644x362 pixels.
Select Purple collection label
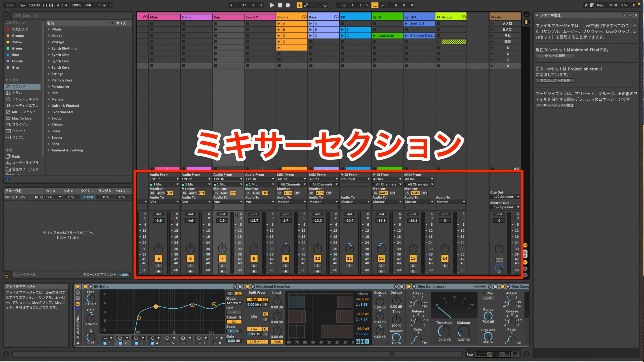(17, 61)
